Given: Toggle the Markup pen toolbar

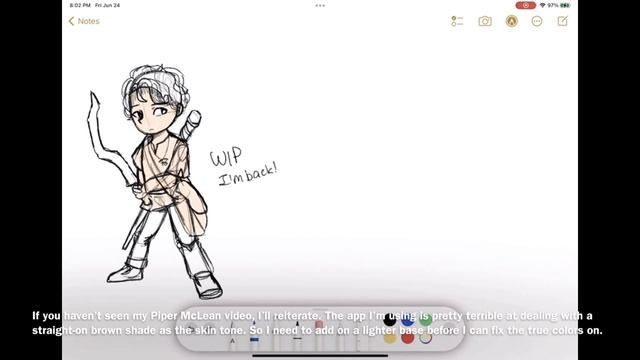Looking at the screenshot, I should point(511,21).
